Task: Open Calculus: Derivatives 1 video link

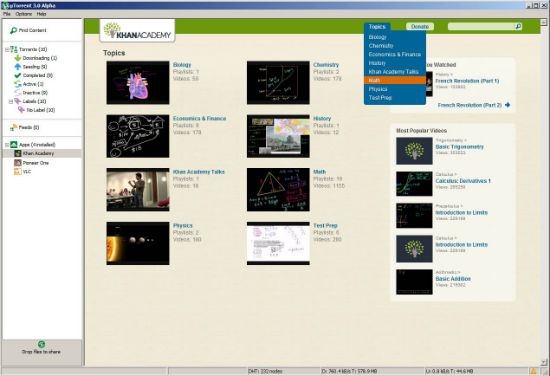Action: (463, 181)
